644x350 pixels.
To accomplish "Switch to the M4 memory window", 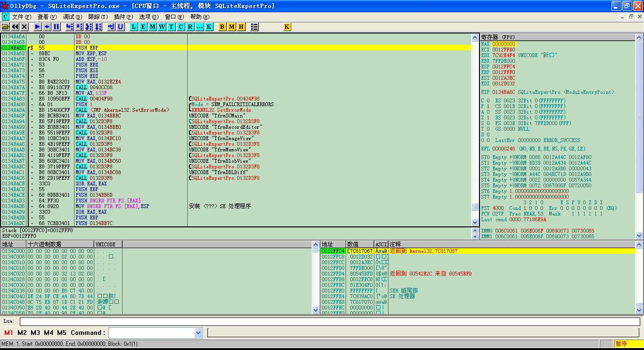I will click(x=49, y=333).
